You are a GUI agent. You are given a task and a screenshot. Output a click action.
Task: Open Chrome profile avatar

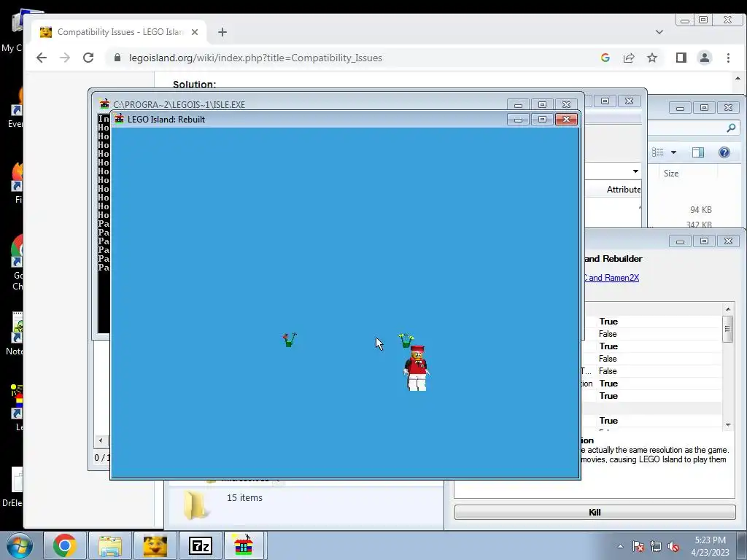tap(704, 58)
